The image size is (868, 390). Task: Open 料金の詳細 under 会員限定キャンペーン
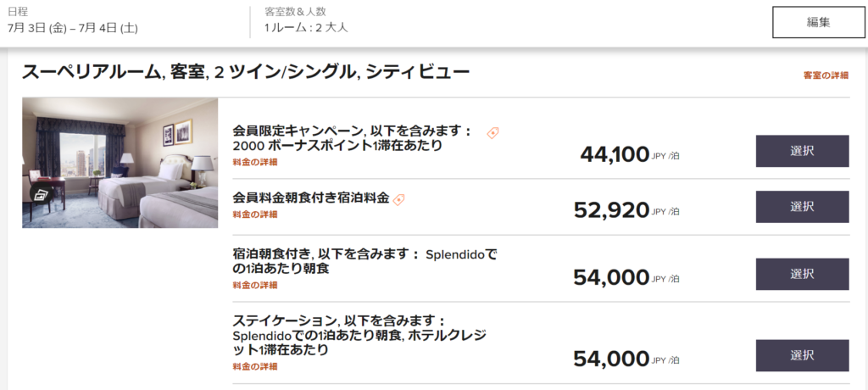pyautogui.click(x=255, y=162)
